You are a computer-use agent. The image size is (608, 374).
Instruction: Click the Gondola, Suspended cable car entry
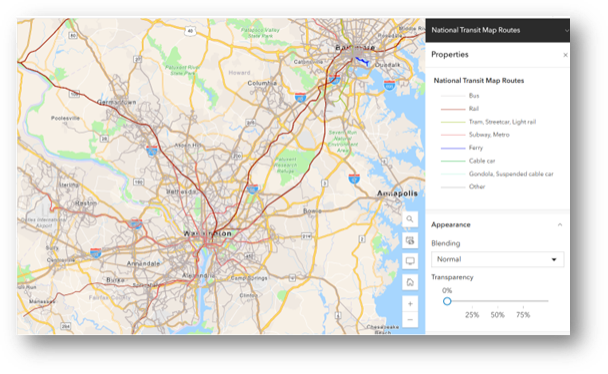click(511, 174)
